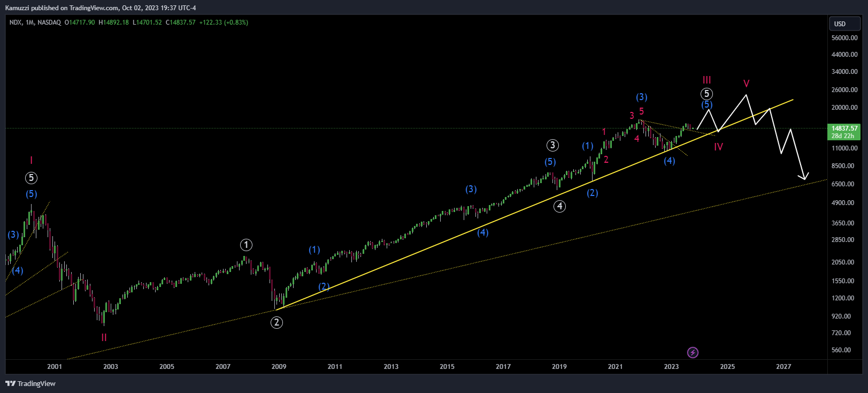Click the Kamuzzi published on TradingView.com header
The width and height of the screenshot is (868, 393).
pos(101,8)
